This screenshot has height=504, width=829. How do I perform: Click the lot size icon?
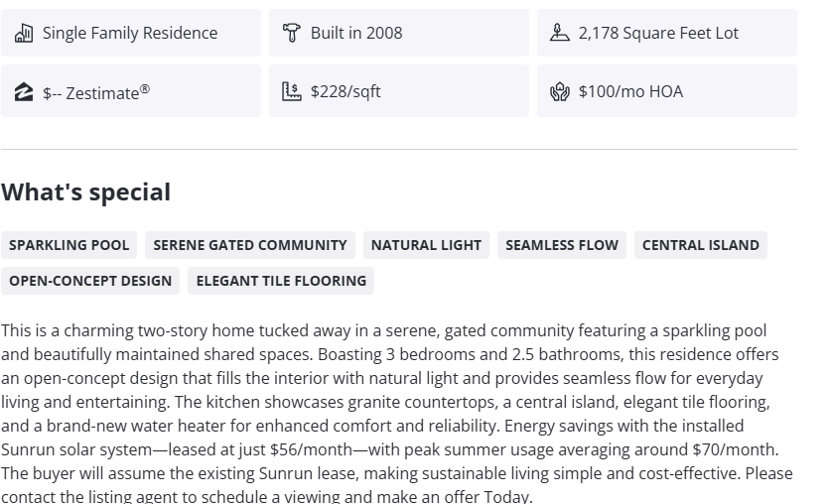[559, 33]
